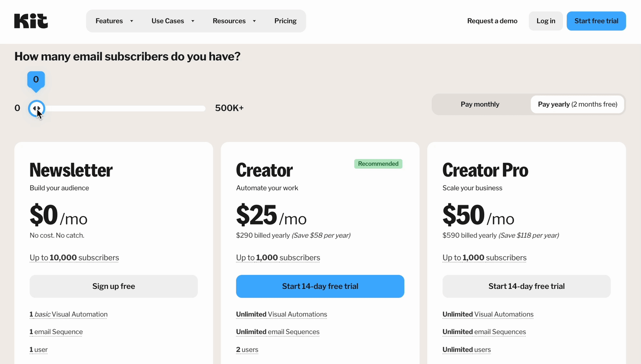Click the $50 /mo Creator Pro price
Viewport: 641px width, 364px height.
click(479, 215)
